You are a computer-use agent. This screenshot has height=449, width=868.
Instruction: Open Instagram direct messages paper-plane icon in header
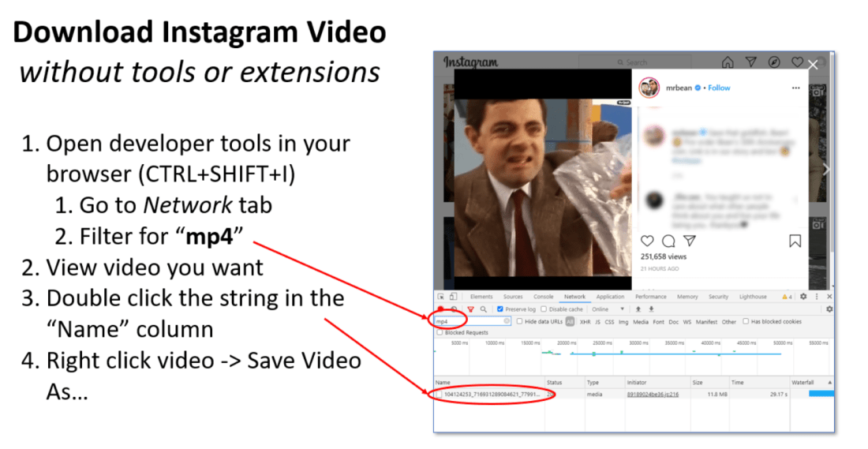coord(750,62)
